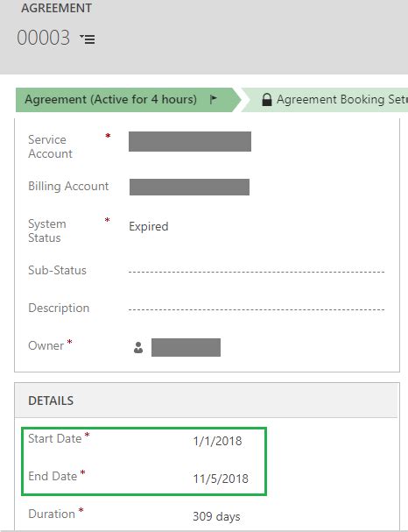Open the Billing Account lookup value
Image resolution: width=408 pixels, height=532 pixels.
coord(189,187)
